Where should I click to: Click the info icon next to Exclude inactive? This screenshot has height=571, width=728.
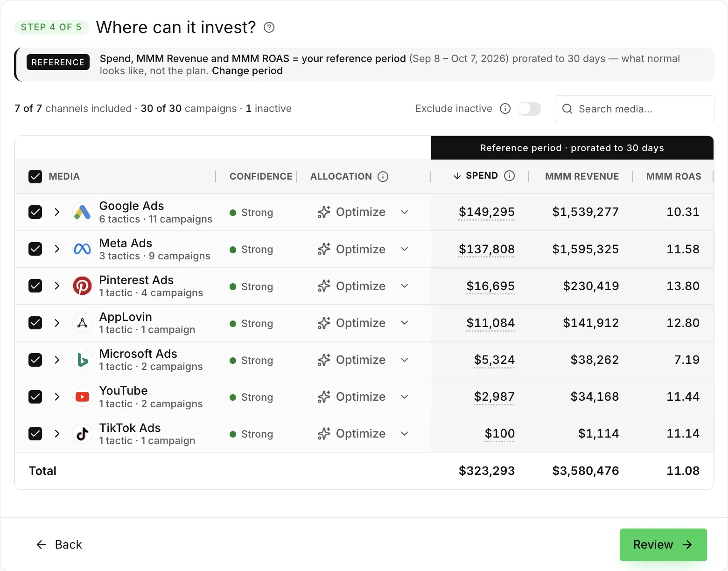click(505, 109)
